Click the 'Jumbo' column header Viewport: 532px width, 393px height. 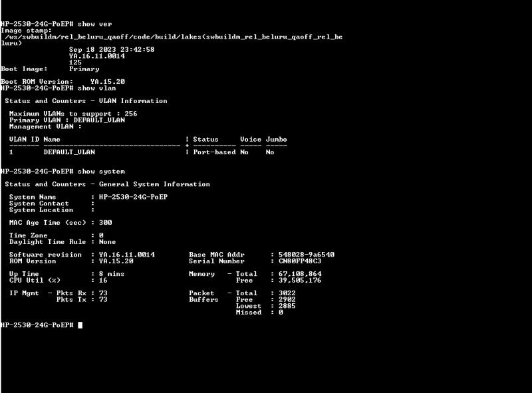(276, 140)
